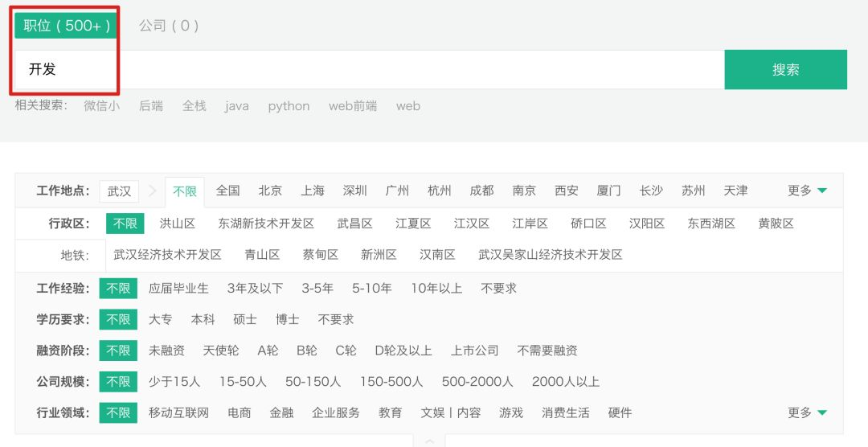This screenshot has width=868, height=447.
Task: Filter by district 洪山区
Action: (178, 223)
